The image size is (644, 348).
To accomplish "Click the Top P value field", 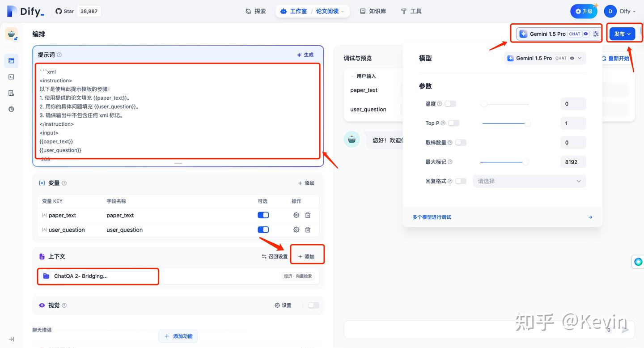I will [x=573, y=123].
